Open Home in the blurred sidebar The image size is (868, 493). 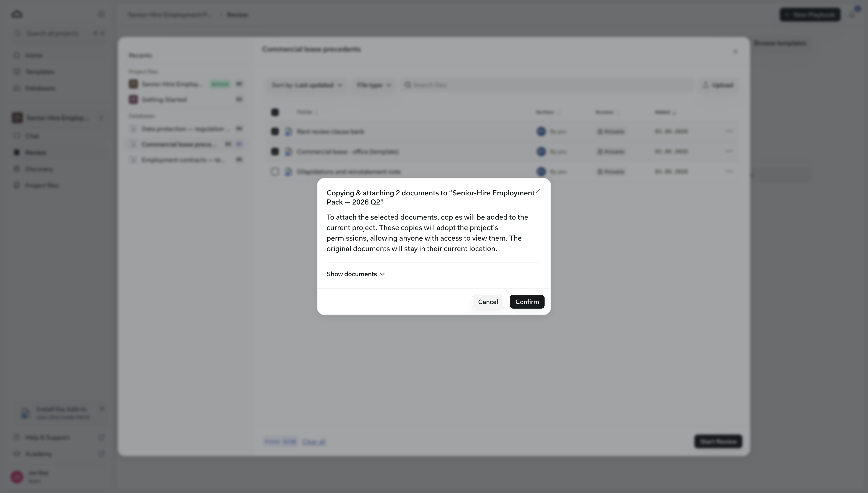[34, 55]
